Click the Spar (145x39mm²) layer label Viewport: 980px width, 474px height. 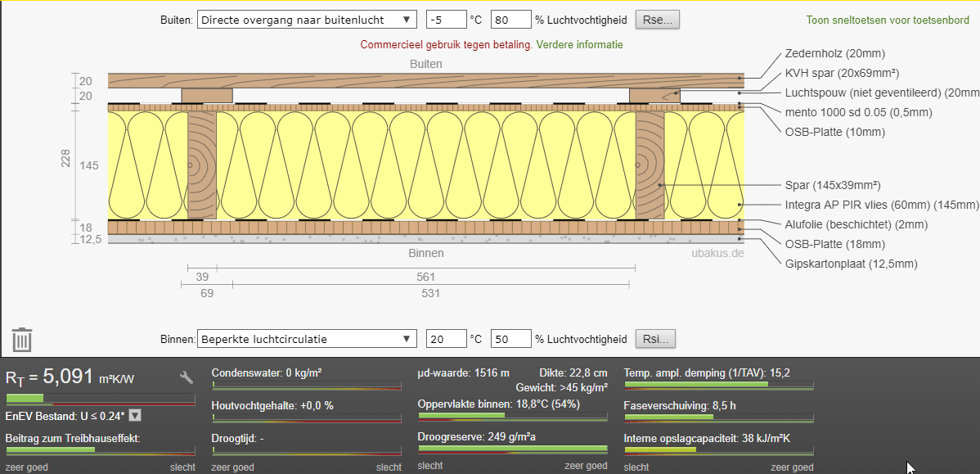[x=832, y=185]
